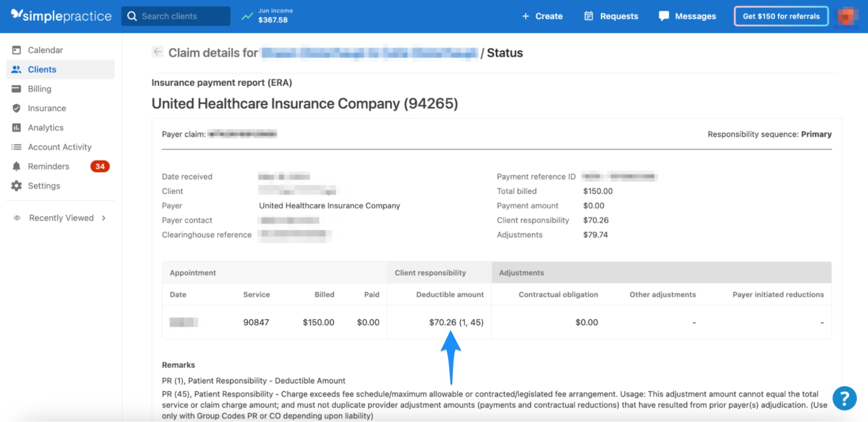
Task: Click Payment amount value $0.00 in summary
Action: 594,206
